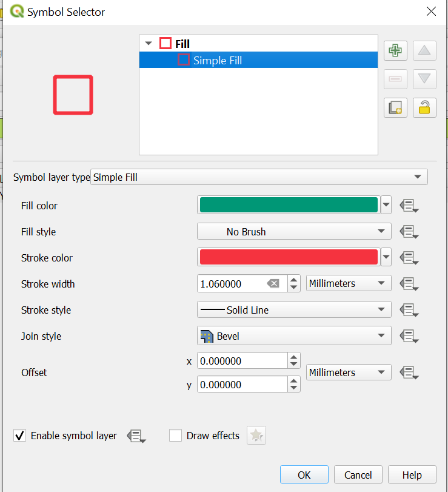448x492 pixels.
Task: Open data-defined override for Join style
Action: click(409, 336)
